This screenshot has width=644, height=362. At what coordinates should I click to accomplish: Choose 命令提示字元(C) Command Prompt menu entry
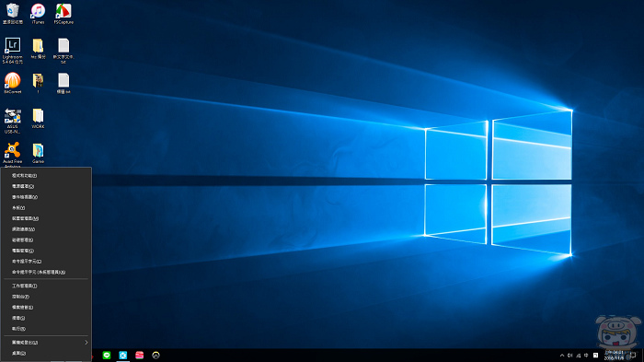point(46,262)
